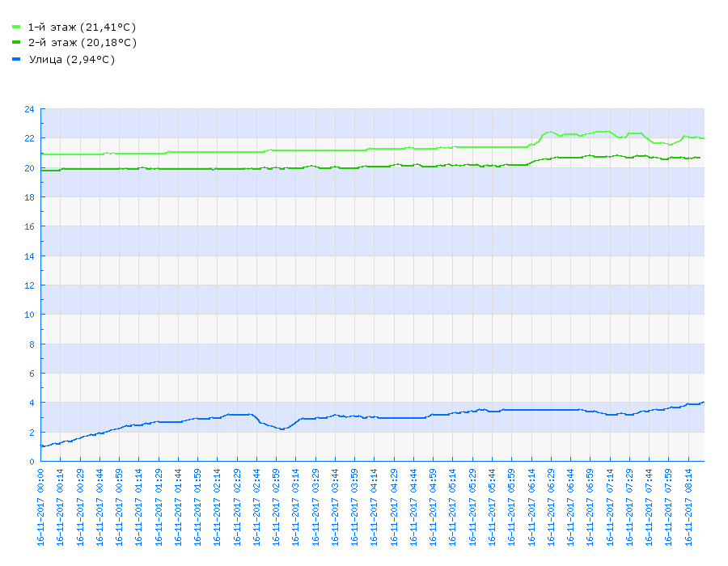Click the dark green 2-й этаж legend swatch
This screenshot has height=566, width=728.
coord(16,42)
